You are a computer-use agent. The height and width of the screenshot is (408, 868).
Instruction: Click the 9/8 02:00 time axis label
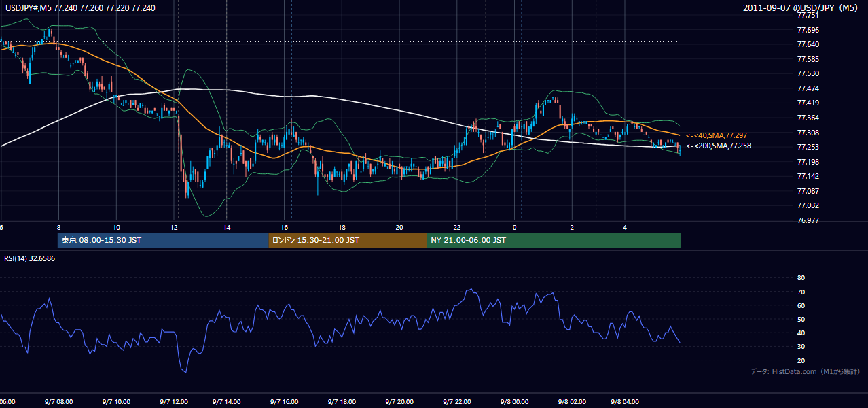click(572, 402)
